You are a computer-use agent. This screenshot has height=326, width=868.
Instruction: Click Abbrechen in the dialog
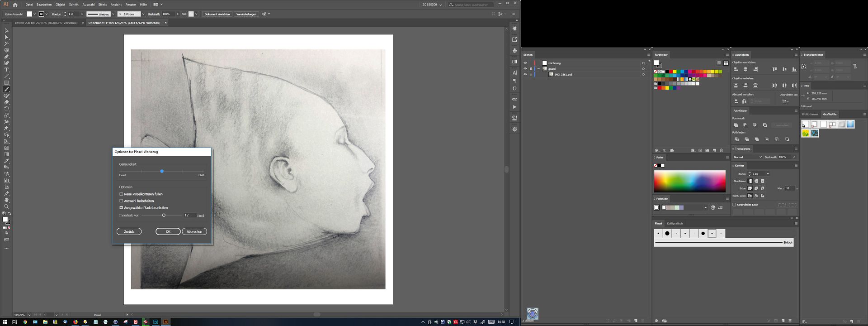click(194, 231)
